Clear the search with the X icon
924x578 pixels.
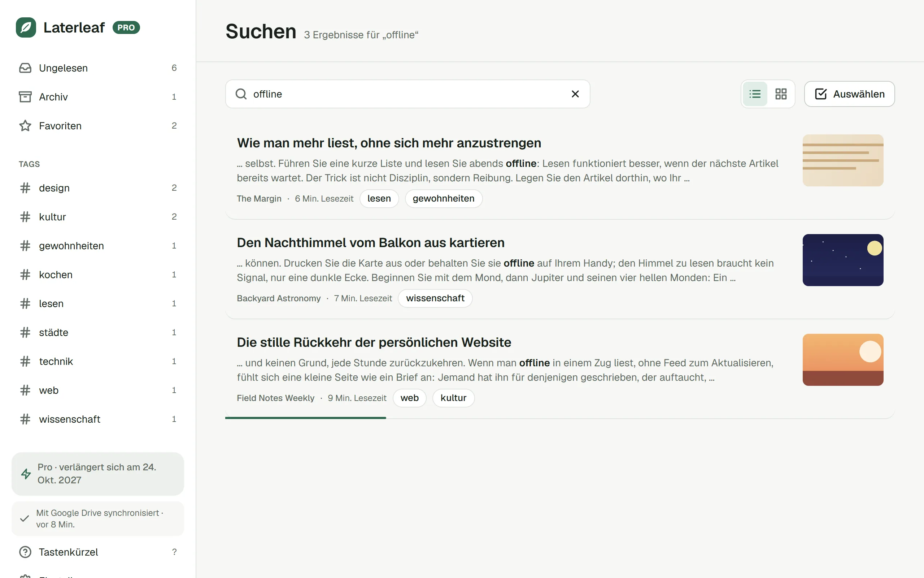(x=575, y=94)
